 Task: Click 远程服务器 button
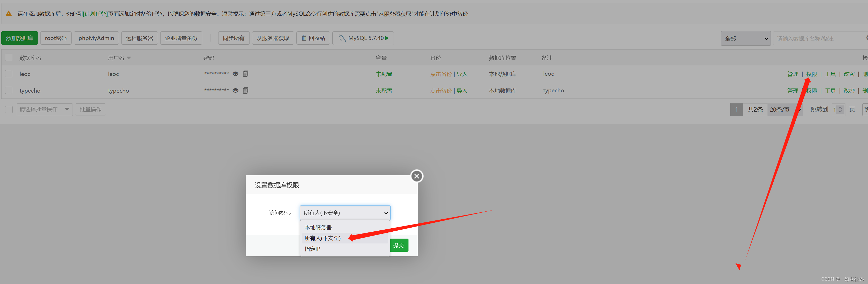coord(139,38)
